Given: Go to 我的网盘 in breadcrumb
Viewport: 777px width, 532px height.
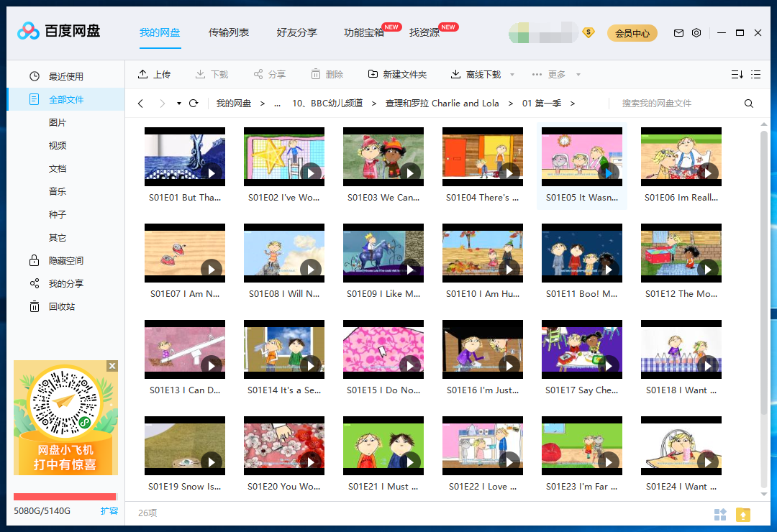Looking at the screenshot, I should (233, 104).
